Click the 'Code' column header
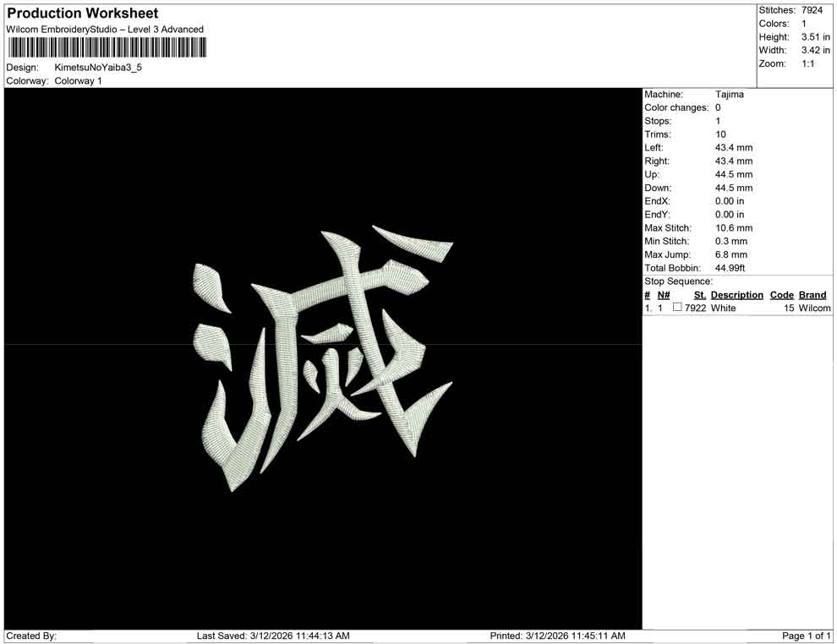Image resolution: width=837 pixels, height=644 pixels. (x=782, y=295)
